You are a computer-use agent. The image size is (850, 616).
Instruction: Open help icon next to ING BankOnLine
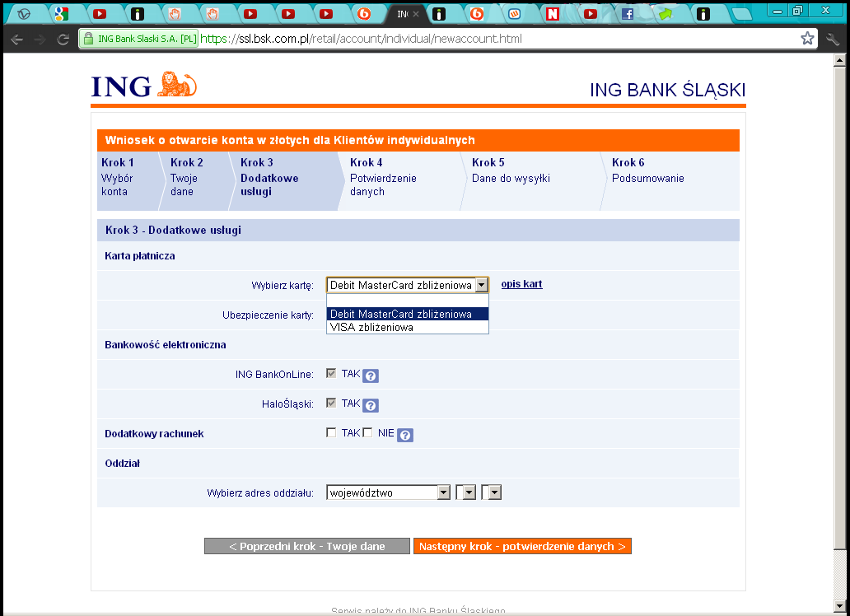coord(371,376)
